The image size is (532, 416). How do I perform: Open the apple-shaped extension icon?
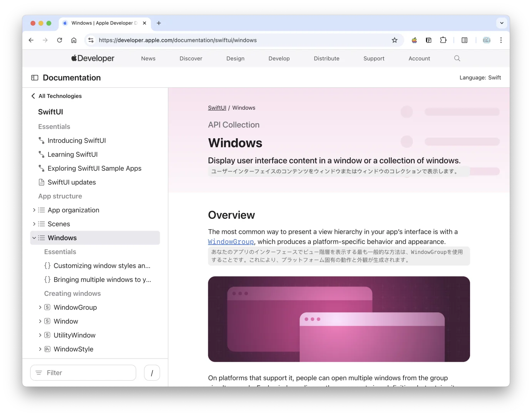point(414,40)
